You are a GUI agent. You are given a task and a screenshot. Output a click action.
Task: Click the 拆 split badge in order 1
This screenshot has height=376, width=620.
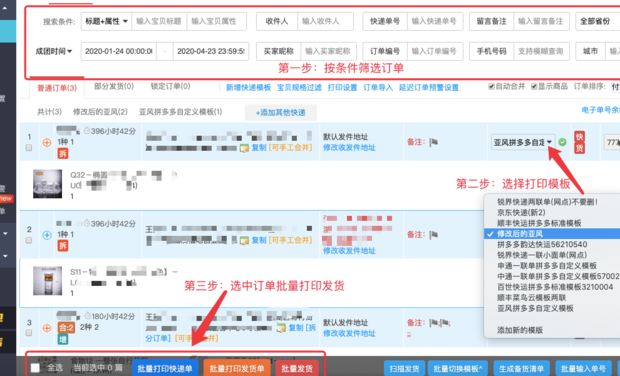pyautogui.click(x=63, y=153)
